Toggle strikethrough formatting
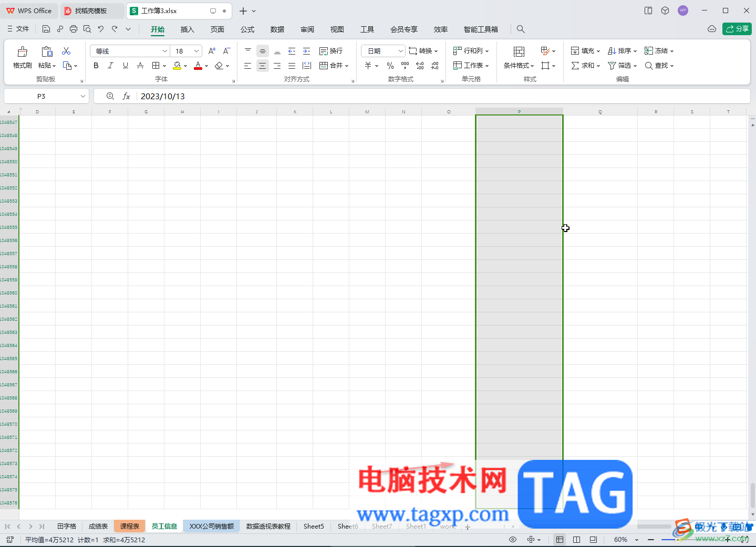The height and width of the screenshot is (547, 756). (x=140, y=66)
